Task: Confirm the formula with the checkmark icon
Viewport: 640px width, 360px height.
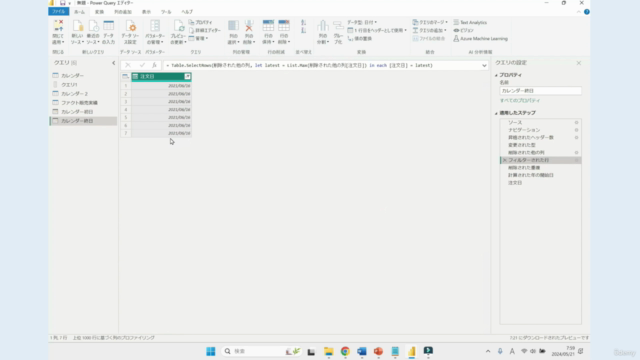Action: [x=142, y=65]
